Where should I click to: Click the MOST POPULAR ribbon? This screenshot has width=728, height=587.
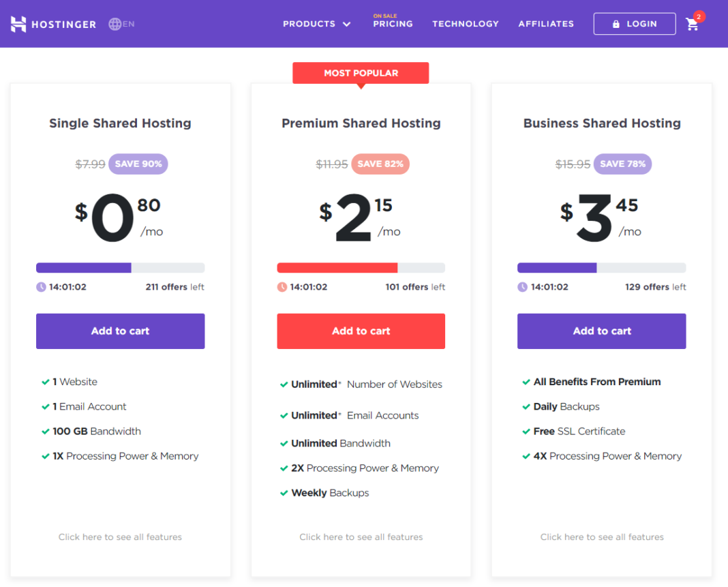(361, 73)
